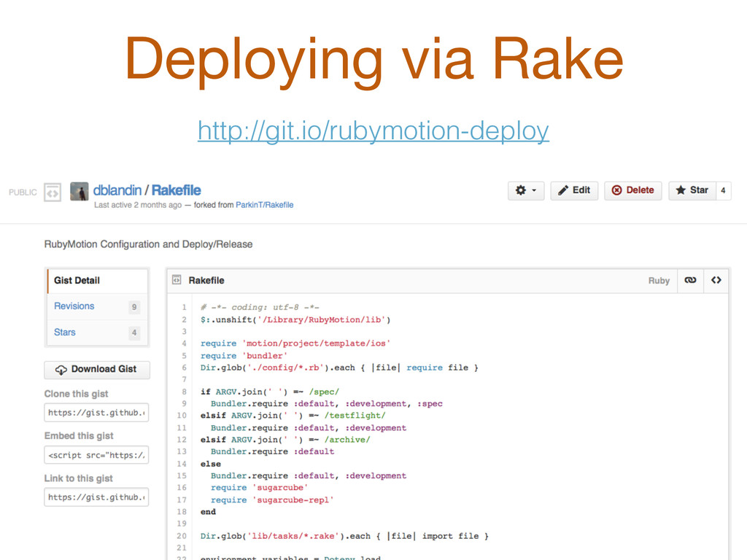
Task: Click line number 20 in the code
Action: (x=182, y=536)
